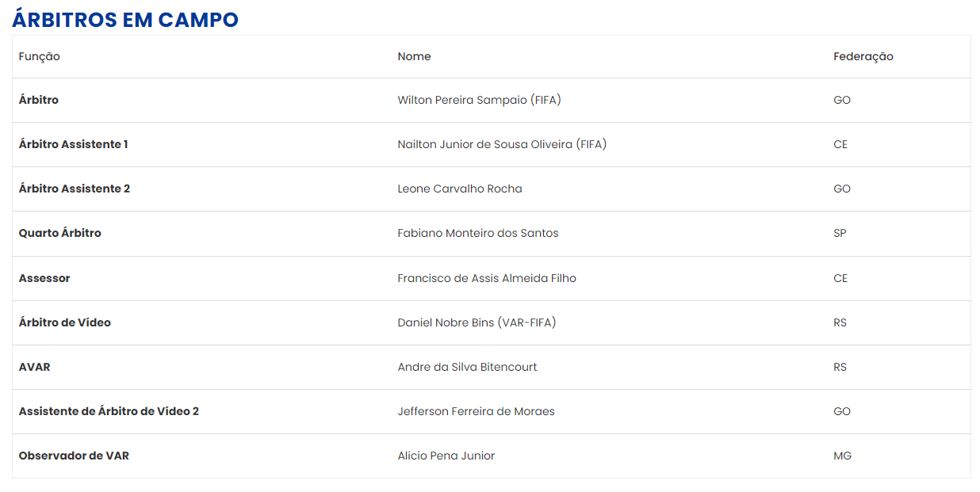Click the Árbitro Assistente 2 label

pyautogui.click(x=75, y=189)
